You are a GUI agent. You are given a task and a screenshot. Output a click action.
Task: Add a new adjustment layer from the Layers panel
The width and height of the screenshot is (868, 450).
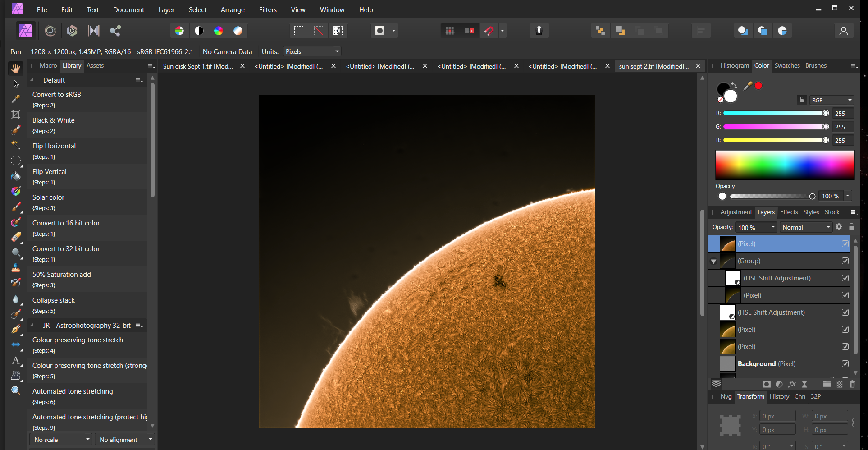point(779,384)
